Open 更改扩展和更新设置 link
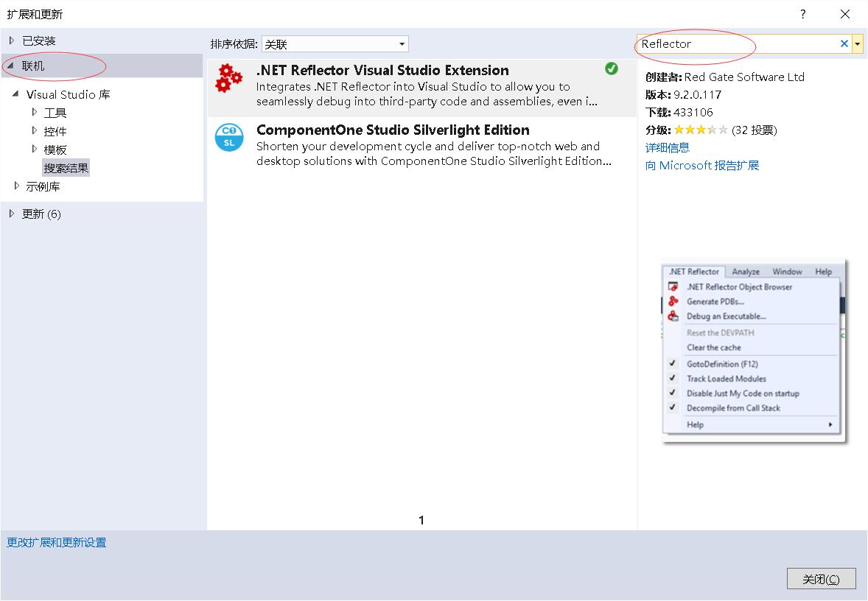The width and height of the screenshot is (868, 601). click(x=56, y=542)
